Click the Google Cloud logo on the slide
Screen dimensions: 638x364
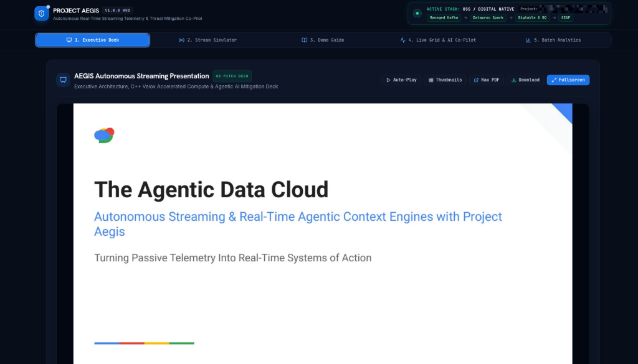(104, 135)
